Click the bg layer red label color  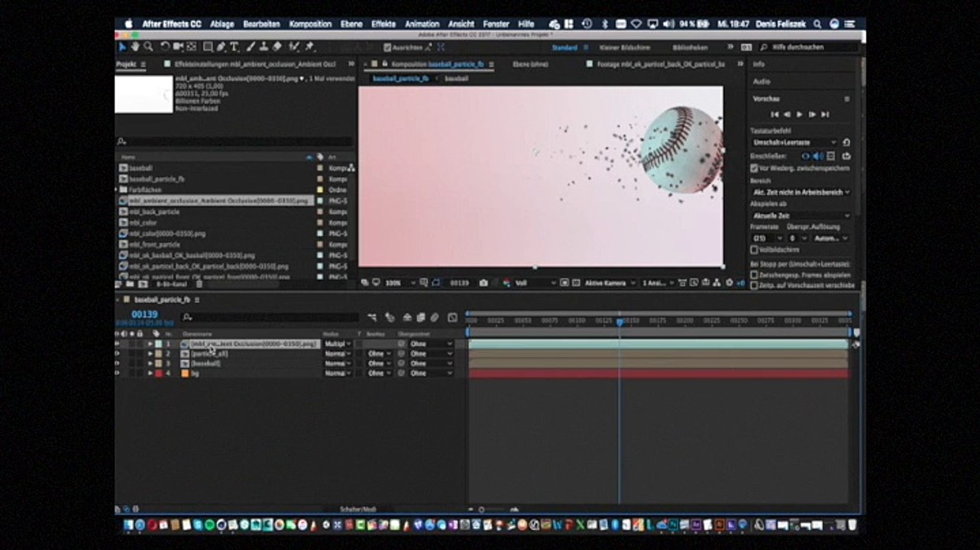(158, 374)
